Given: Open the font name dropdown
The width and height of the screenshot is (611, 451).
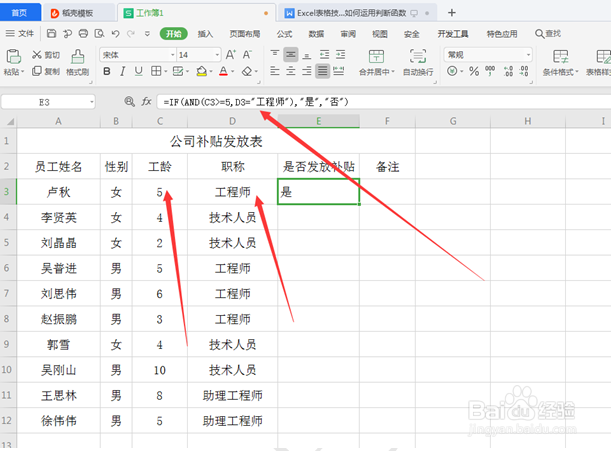Looking at the screenshot, I should point(173,55).
